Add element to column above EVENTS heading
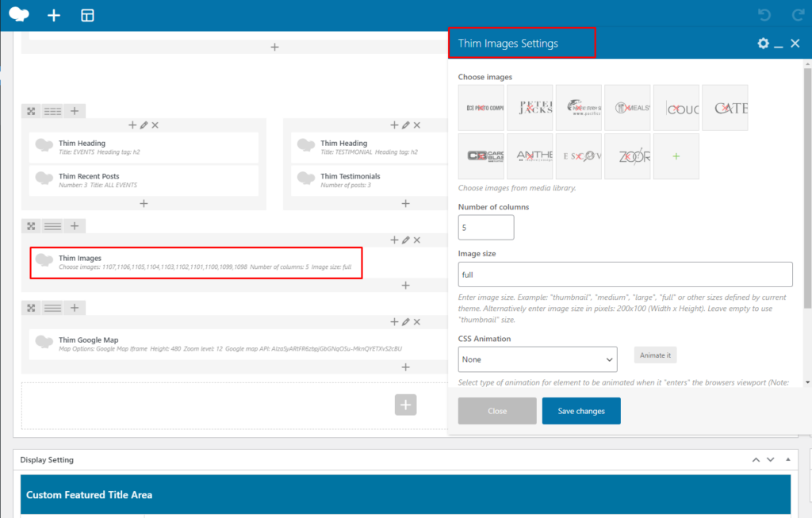 tap(132, 125)
